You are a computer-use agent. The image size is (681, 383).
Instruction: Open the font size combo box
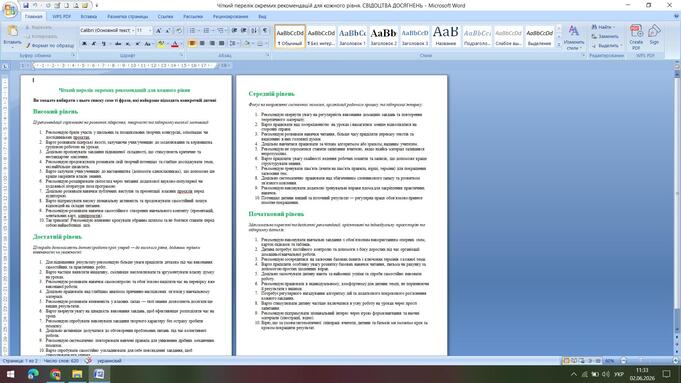[x=144, y=30]
